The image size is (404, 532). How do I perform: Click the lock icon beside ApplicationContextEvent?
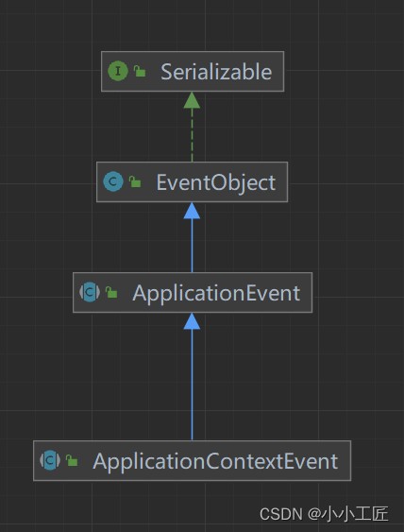coord(72,460)
